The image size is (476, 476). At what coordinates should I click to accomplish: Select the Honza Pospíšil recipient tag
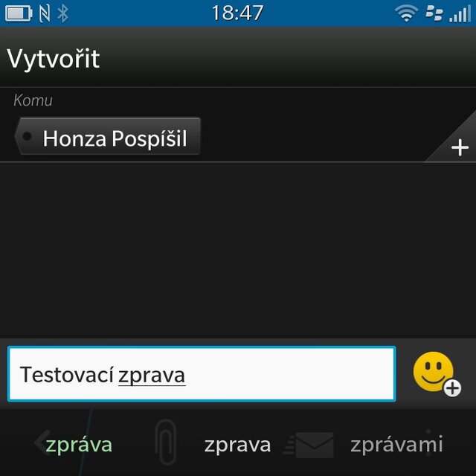point(107,136)
